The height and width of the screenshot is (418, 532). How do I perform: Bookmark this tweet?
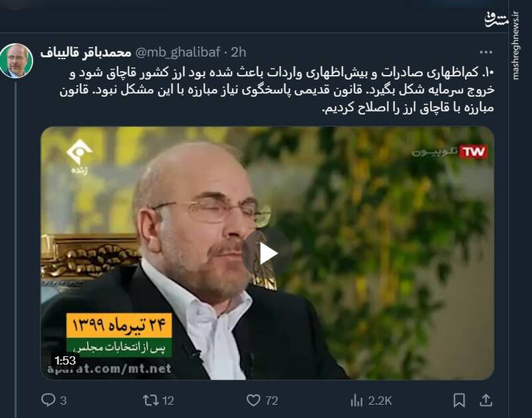[x=459, y=400]
